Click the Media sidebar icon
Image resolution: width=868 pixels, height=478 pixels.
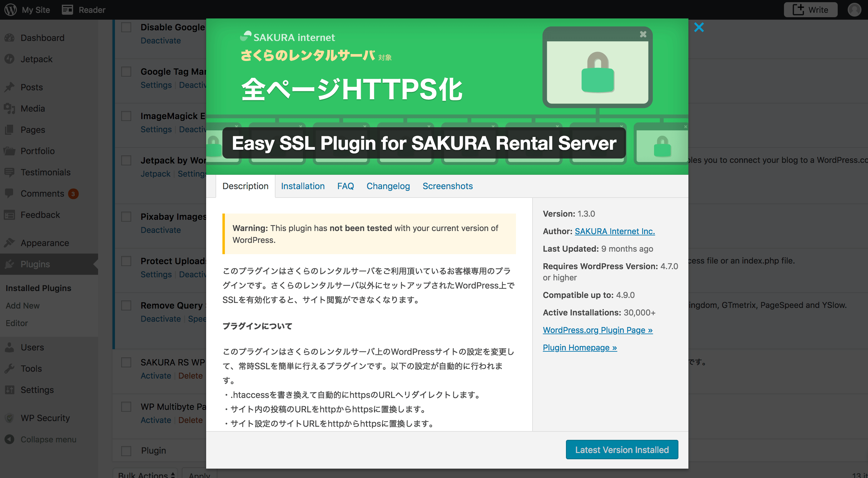coord(9,108)
